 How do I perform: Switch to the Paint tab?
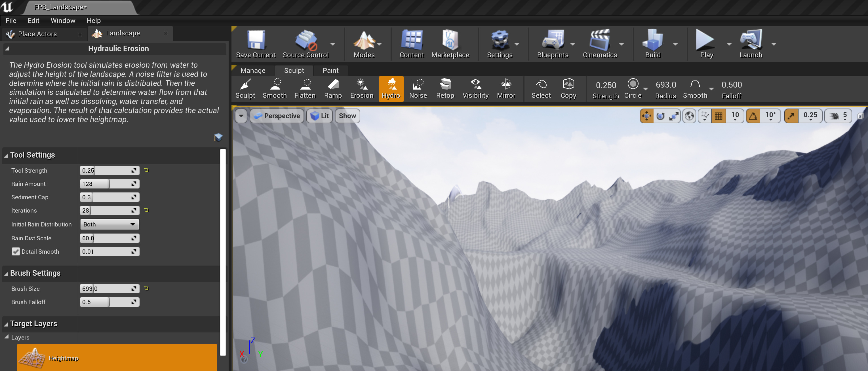330,70
